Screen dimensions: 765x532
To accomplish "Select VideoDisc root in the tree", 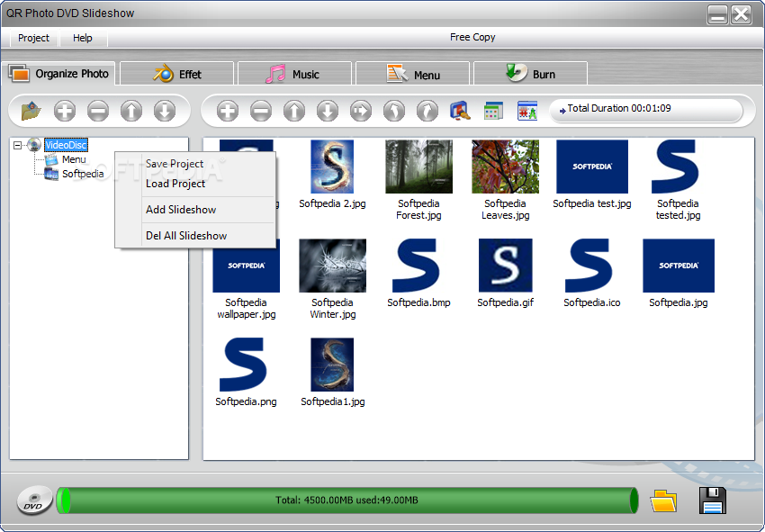I will click(x=66, y=145).
